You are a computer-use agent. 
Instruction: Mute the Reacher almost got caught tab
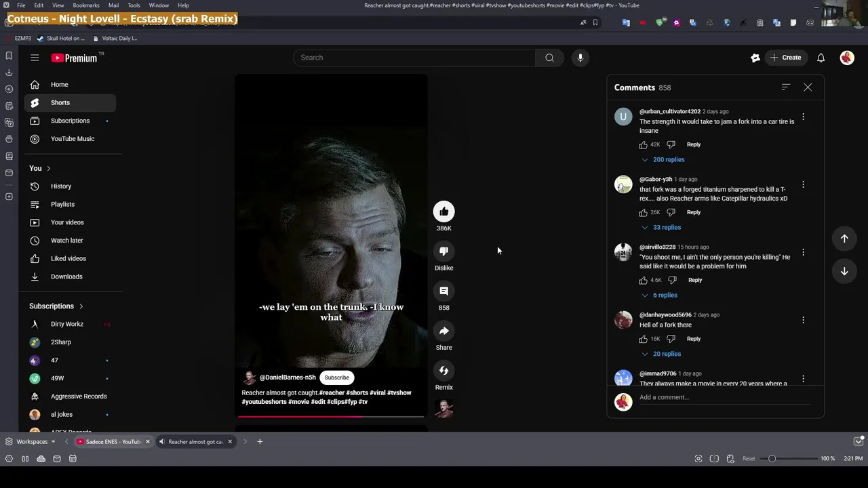click(x=161, y=442)
